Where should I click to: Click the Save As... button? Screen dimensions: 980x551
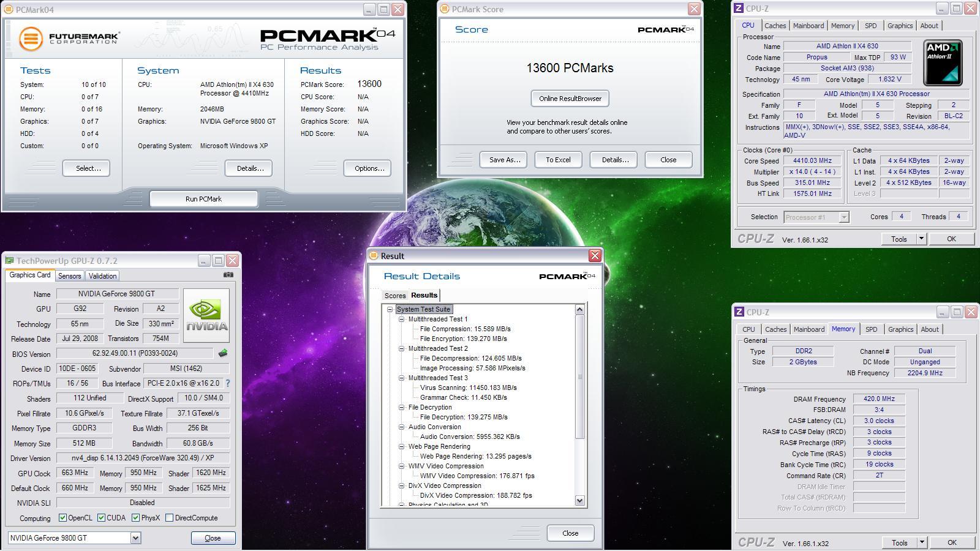click(503, 160)
